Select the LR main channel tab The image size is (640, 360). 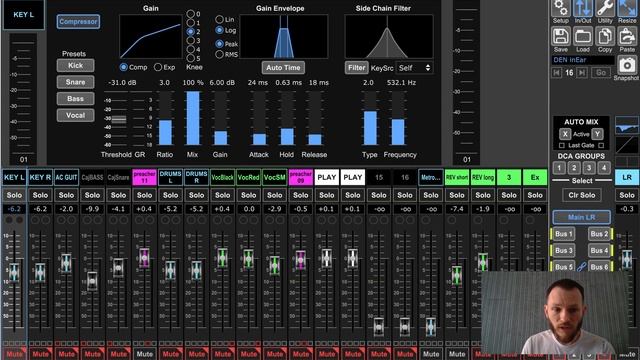pos(627,178)
